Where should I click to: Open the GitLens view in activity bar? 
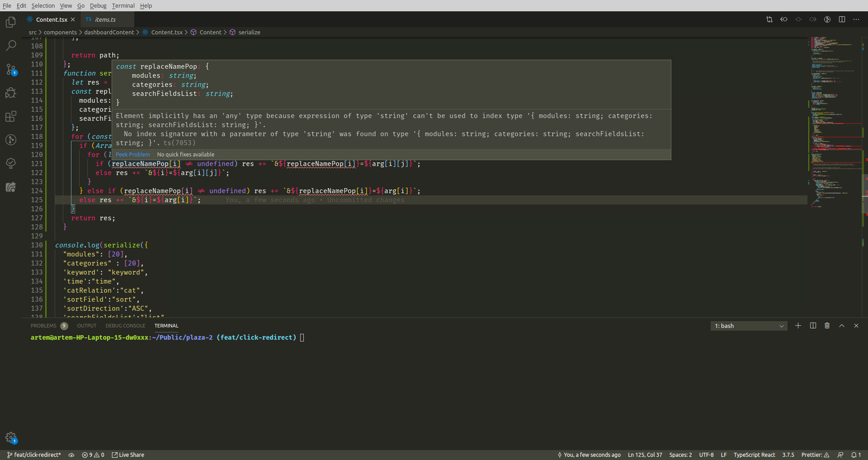point(11,140)
